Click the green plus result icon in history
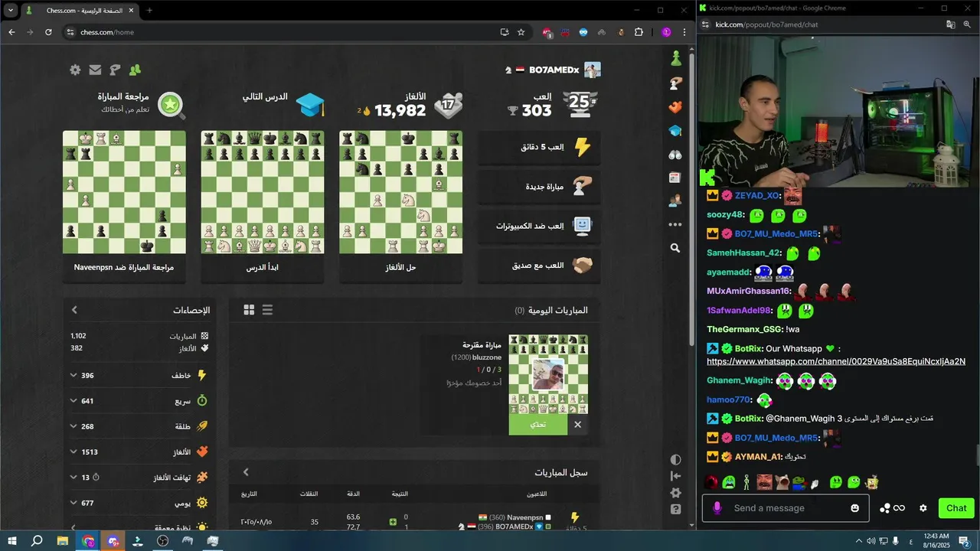The height and width of the screenshot is (551, 980). click(393, 522)
